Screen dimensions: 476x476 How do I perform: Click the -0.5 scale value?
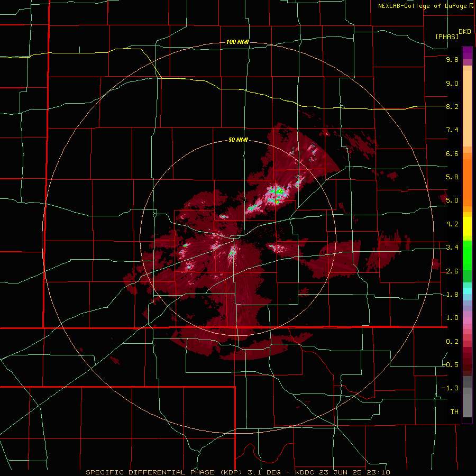coord(451,365)
